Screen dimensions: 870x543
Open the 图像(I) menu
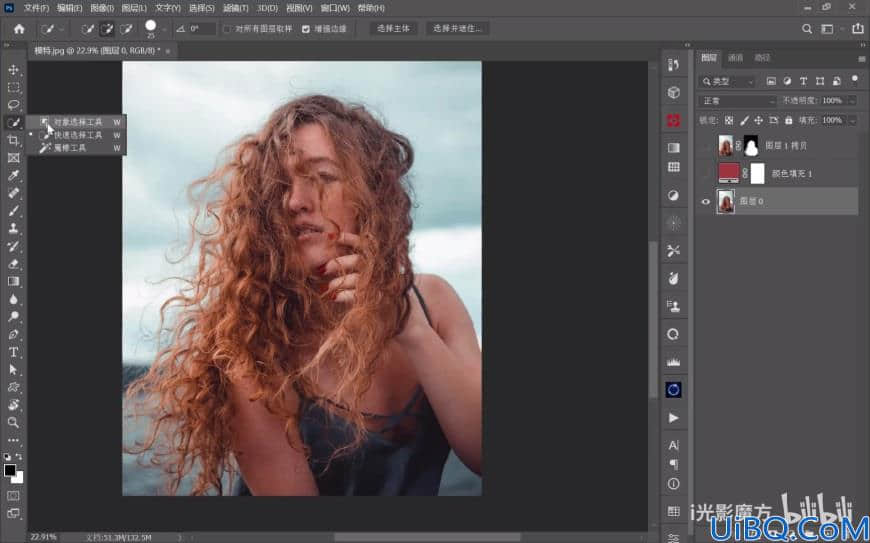[102, 8]
